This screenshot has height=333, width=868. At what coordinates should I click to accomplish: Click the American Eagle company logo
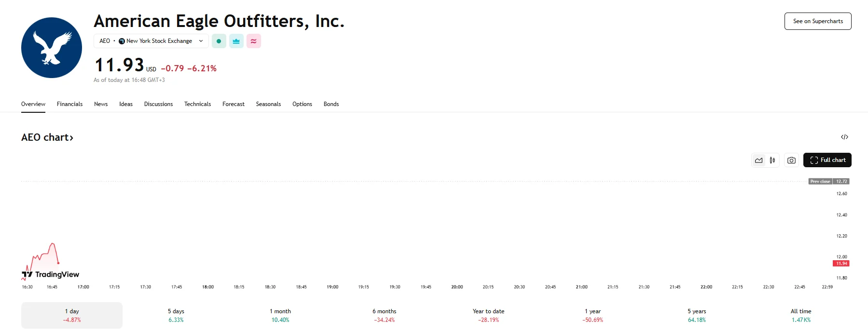(x=51, y=47)
